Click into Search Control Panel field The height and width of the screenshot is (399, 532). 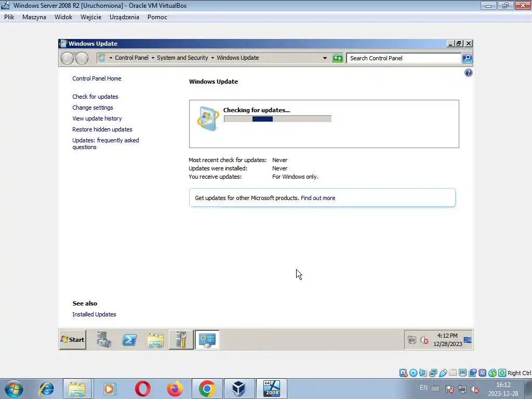tap(404, 58)
